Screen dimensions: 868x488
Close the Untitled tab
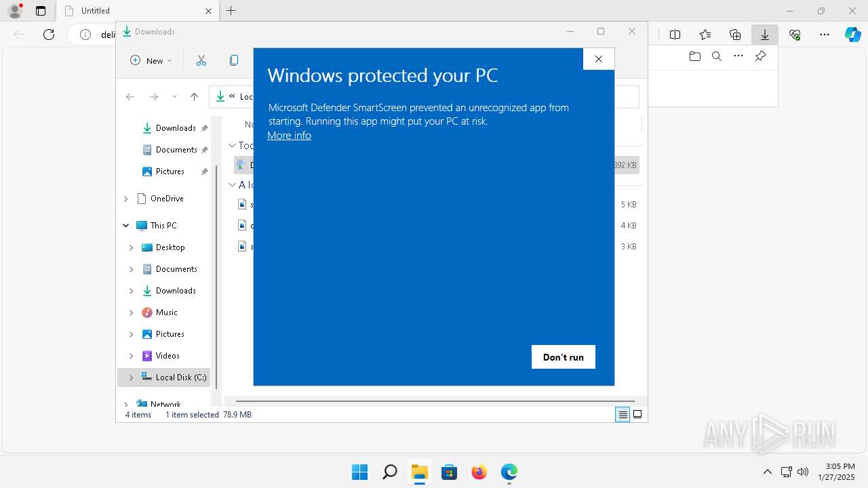208,11
